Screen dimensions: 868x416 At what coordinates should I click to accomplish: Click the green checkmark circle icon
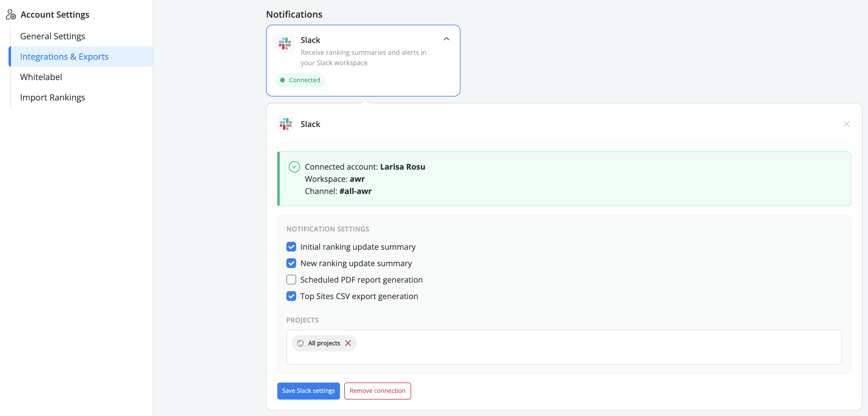294,167
